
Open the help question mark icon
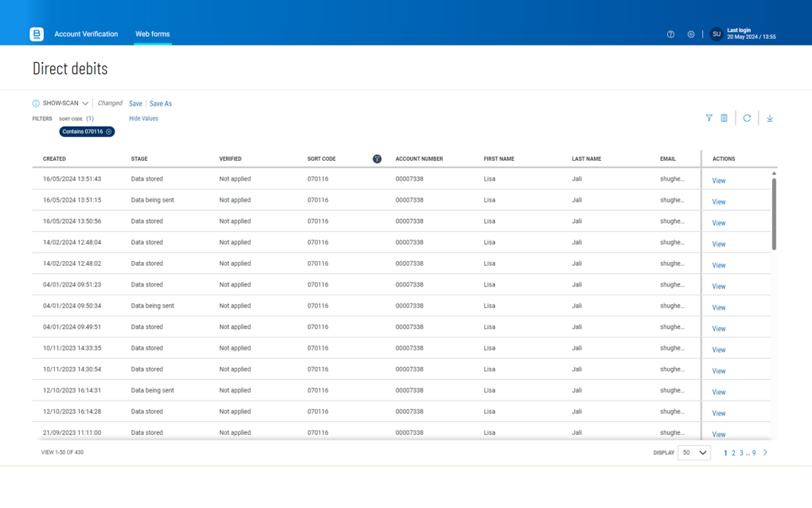pyautogui.click(x=670, y=34)
